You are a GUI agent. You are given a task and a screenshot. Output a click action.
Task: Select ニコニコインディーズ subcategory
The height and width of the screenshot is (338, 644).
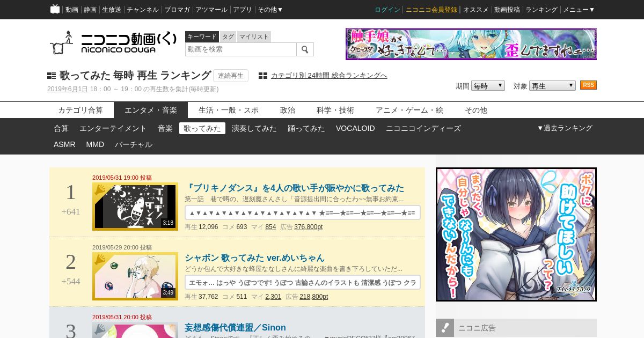pyautogui.click(x=423, y=128)
